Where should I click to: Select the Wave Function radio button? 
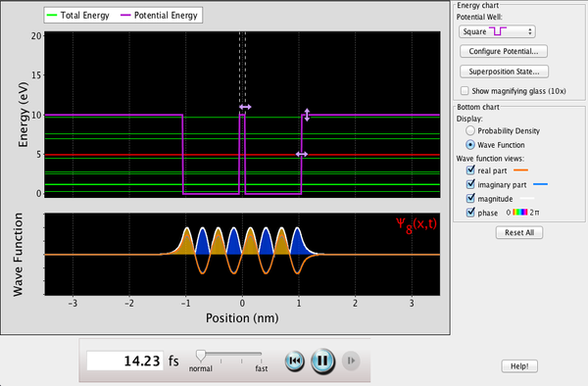[x=469, y=145]
